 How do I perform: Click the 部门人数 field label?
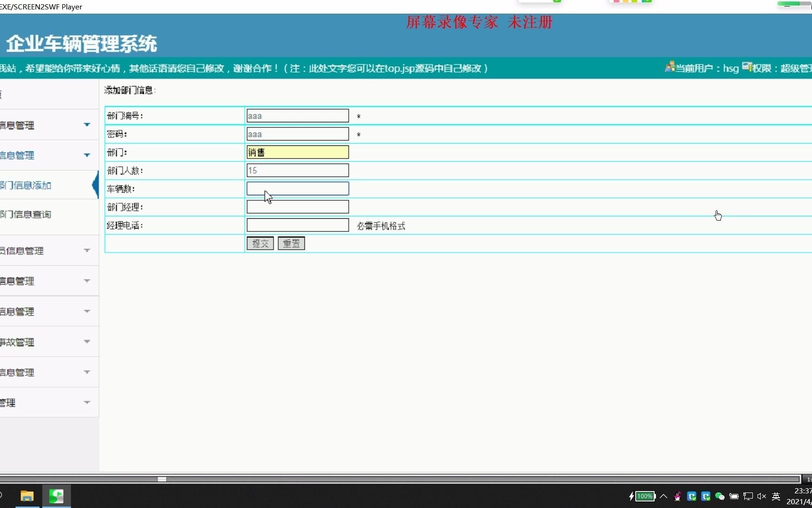click(x=125, y=171)
